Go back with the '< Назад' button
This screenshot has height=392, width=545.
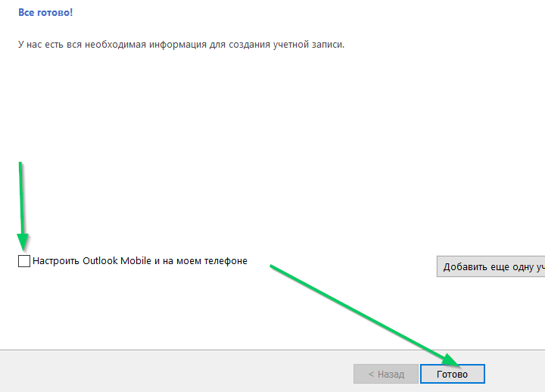click(x=386, y=374)
